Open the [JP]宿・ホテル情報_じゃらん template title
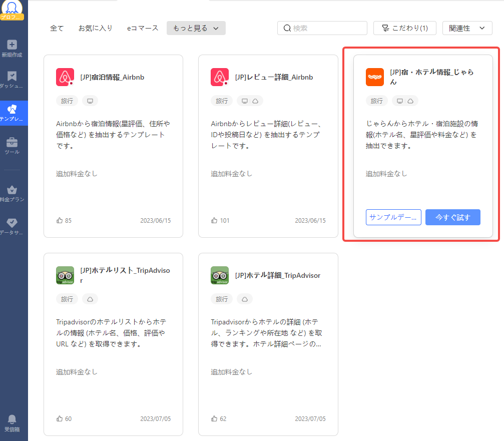This screenshot has height=441, width=504. pyautogui.click(x=432, y=77)
